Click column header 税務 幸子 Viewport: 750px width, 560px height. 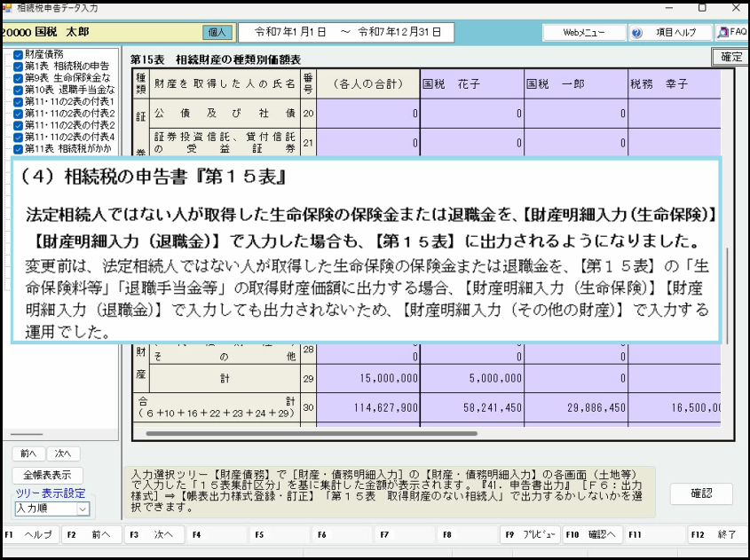tap(675, 84)
